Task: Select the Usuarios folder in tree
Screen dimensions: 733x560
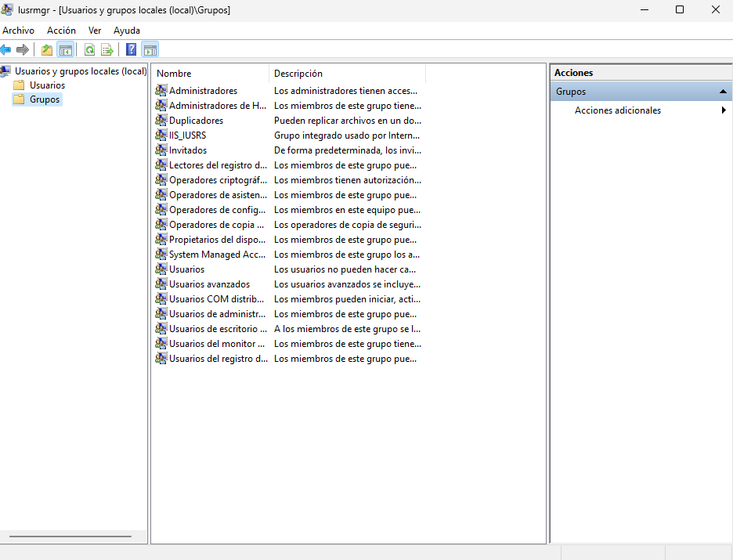Action: [x=47, y=85]
